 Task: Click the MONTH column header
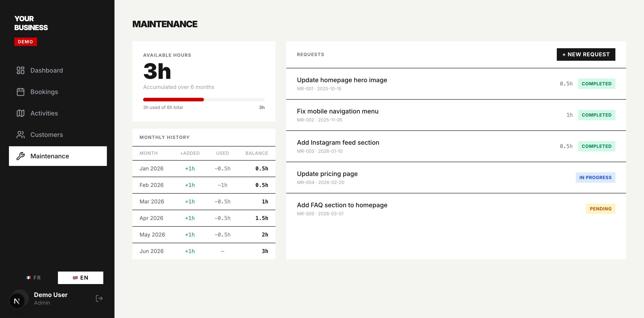coord(148,153)
